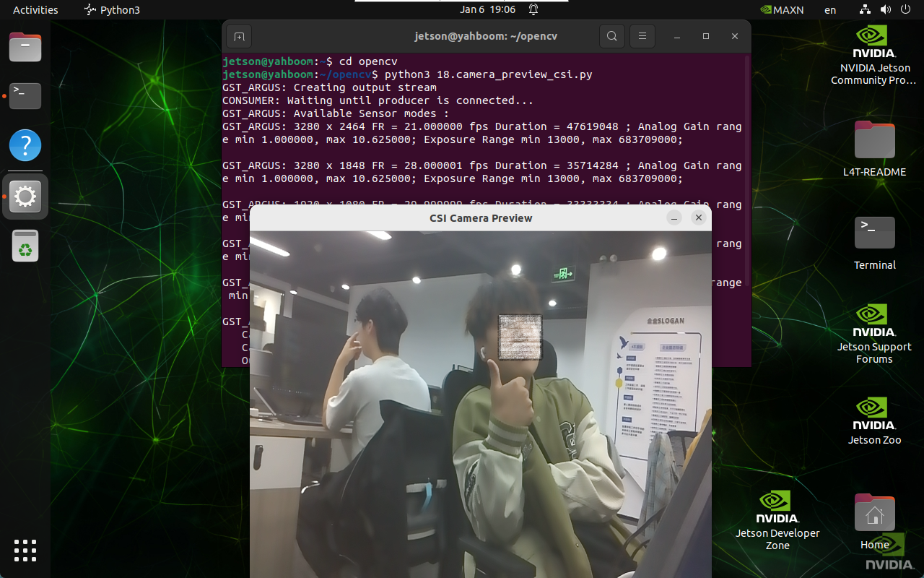
Task: Open the system power menu
Action: [906, 10]
